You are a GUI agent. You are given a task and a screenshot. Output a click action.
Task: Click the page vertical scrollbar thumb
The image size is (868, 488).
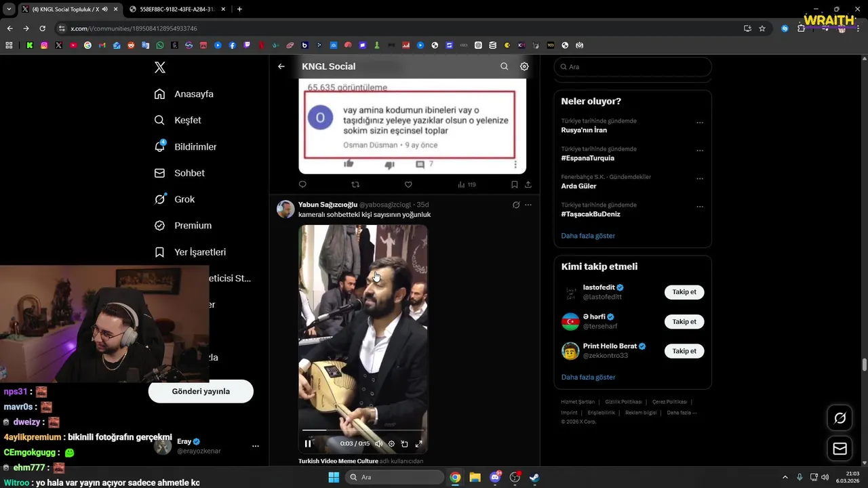coord(865,365)
